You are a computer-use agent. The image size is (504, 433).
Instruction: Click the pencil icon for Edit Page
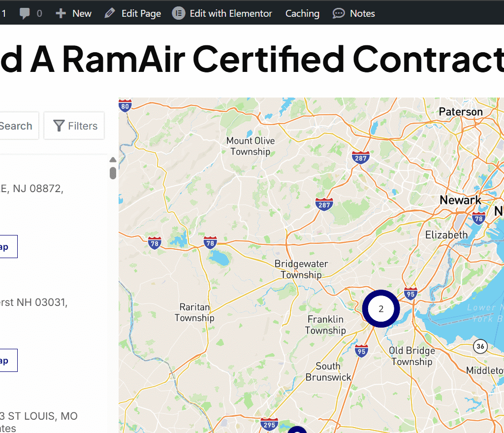(110, 14)
